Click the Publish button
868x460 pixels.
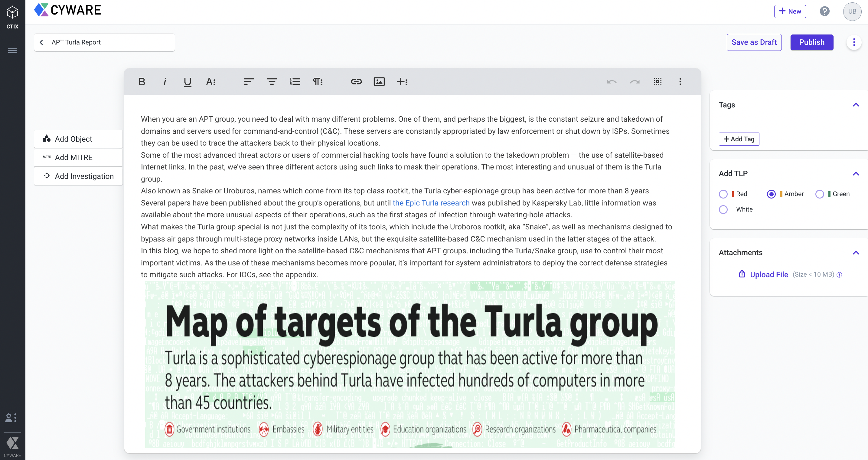[811, 42]
